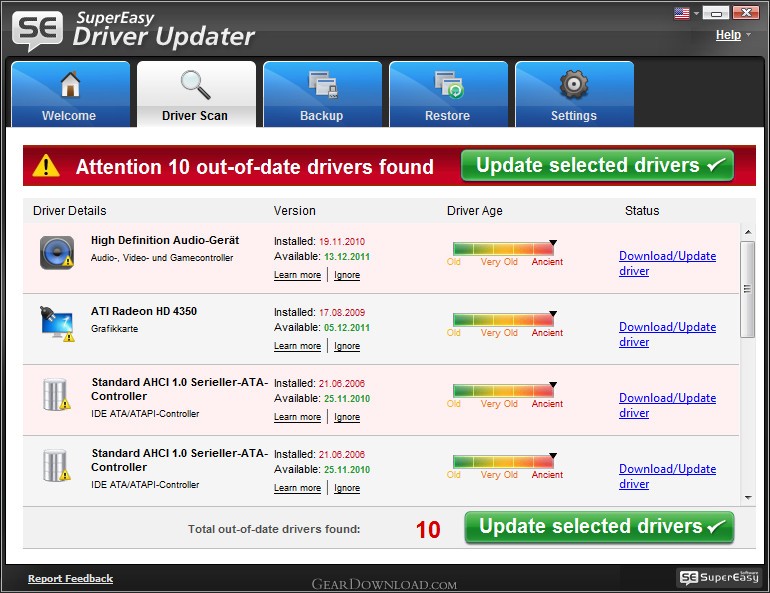Open the language dropdown arrow beside flag

(x=696, y=13)
